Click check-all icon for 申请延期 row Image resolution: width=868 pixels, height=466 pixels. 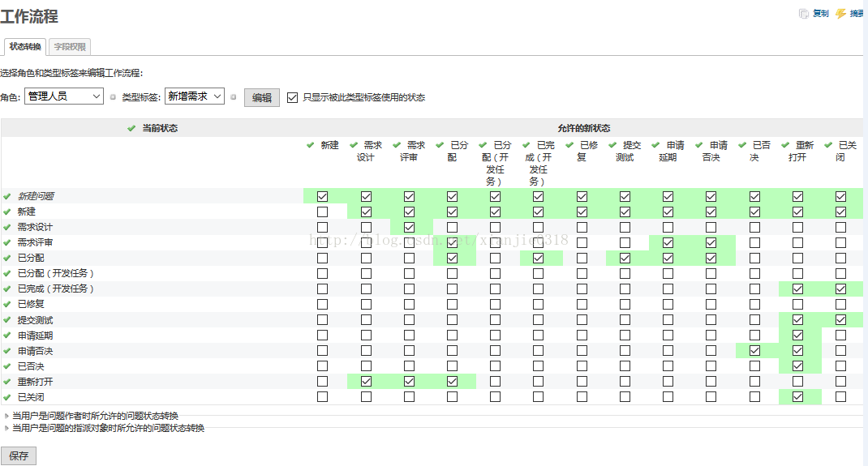tap(7, 336)
